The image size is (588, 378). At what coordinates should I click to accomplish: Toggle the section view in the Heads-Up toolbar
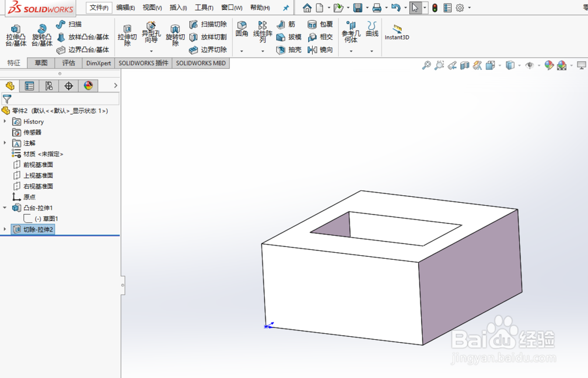tap(464, 66)
